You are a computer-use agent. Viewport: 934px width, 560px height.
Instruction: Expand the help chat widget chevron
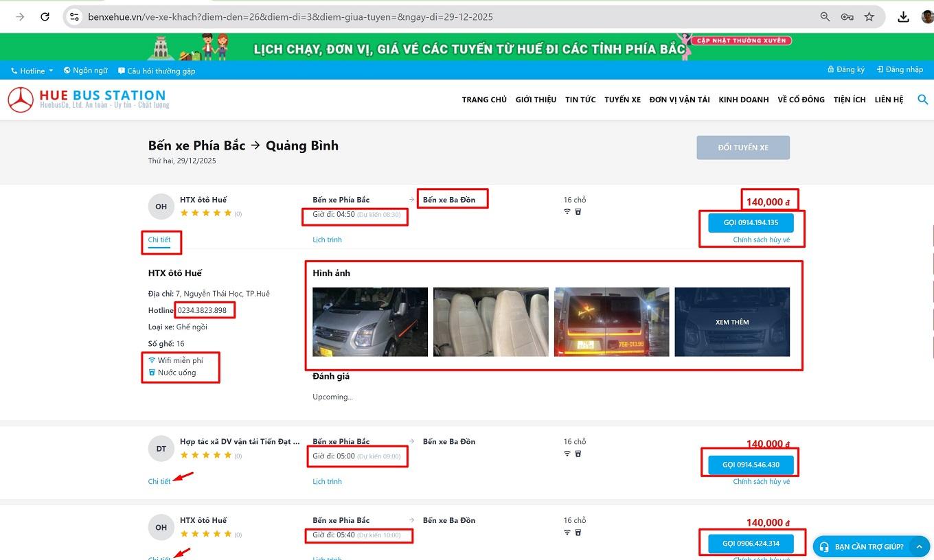919,546
